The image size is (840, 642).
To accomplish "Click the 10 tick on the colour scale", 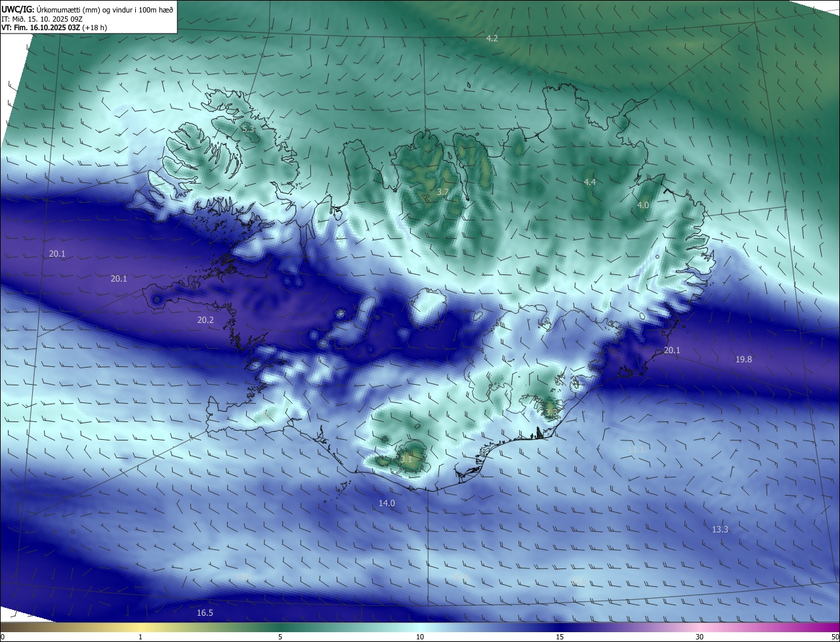I will tap(420, 637).
